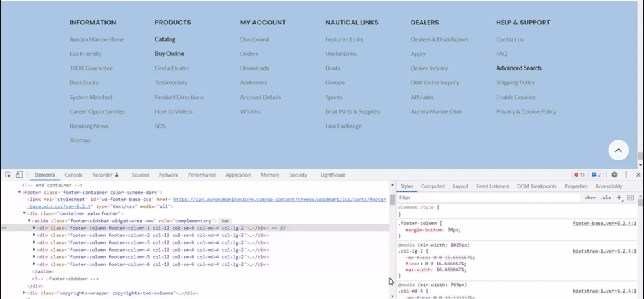This screenshot has width=644, height=299.
Task: Switch to the Network tab
Action: [x=168, y=175]
